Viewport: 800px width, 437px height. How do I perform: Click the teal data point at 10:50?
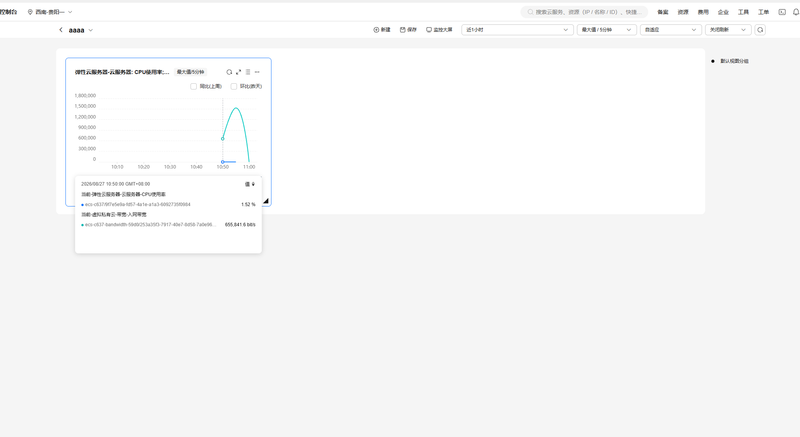[222, 139]
